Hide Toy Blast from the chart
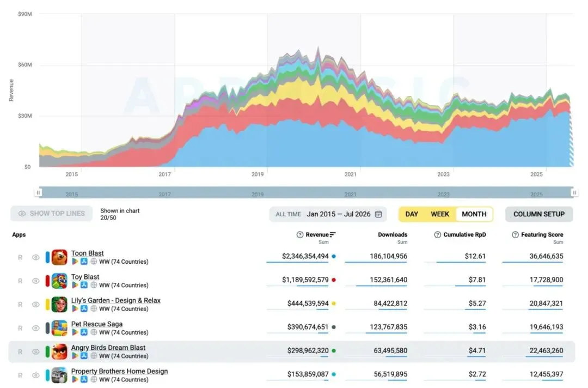Image resolution: width=588 pixels, height=388 pixels. point(35,281)
